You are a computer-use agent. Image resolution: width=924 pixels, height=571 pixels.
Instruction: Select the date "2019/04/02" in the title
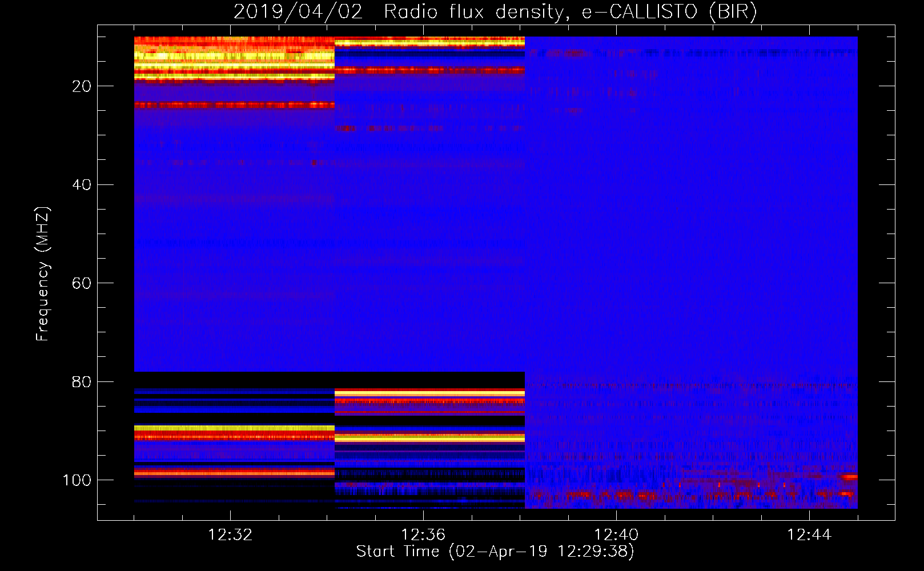click(x=298, y=12)
